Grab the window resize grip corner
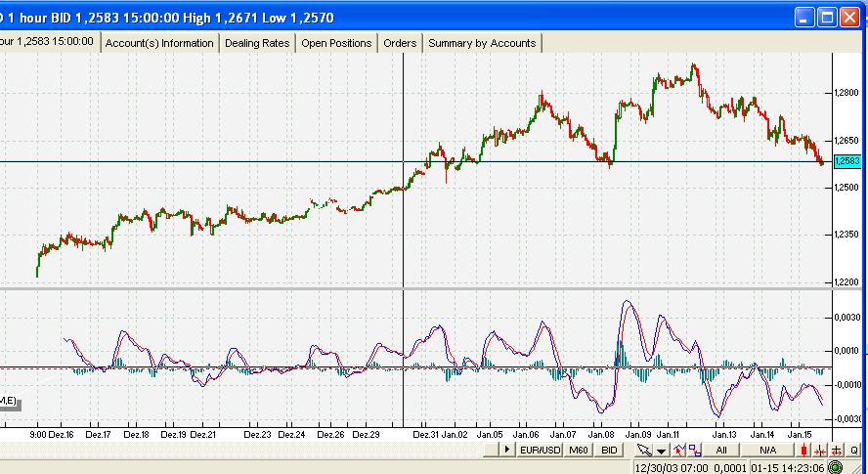The width and height of the screenshot is (868, 474). [855, 468]
